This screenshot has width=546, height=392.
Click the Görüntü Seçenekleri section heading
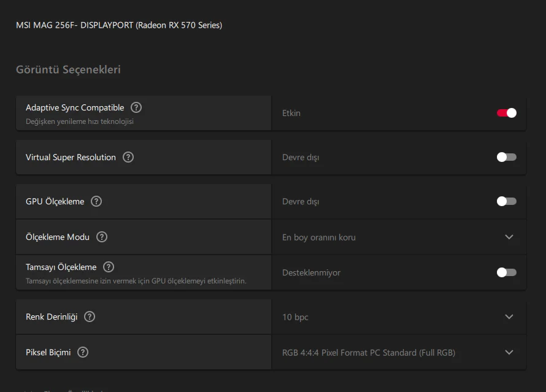[x=68, y=69]
